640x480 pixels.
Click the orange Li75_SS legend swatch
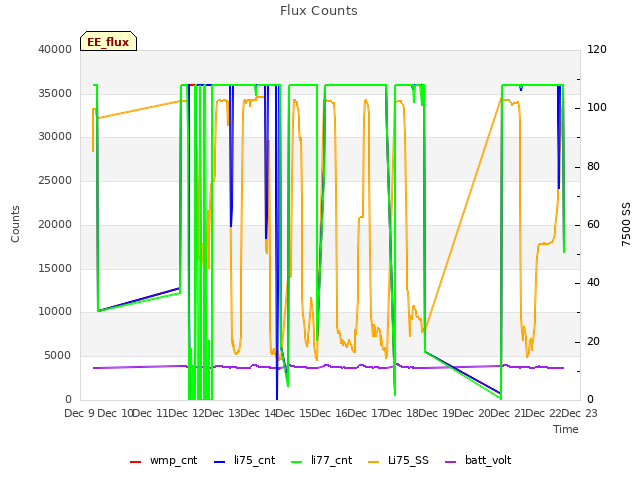point(373,462)
